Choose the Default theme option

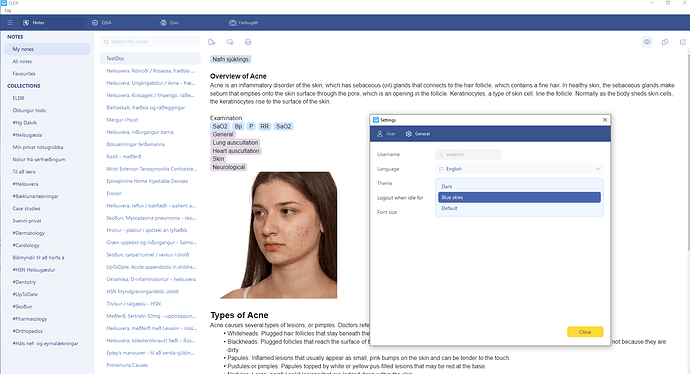[x=519, y=208]
